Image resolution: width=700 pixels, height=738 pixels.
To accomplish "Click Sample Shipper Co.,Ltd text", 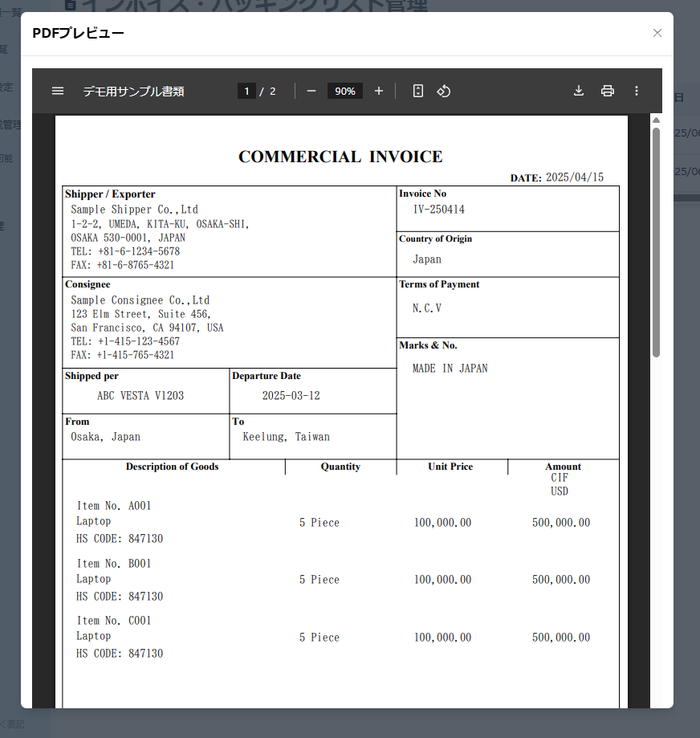I will [x=134, y=210].
